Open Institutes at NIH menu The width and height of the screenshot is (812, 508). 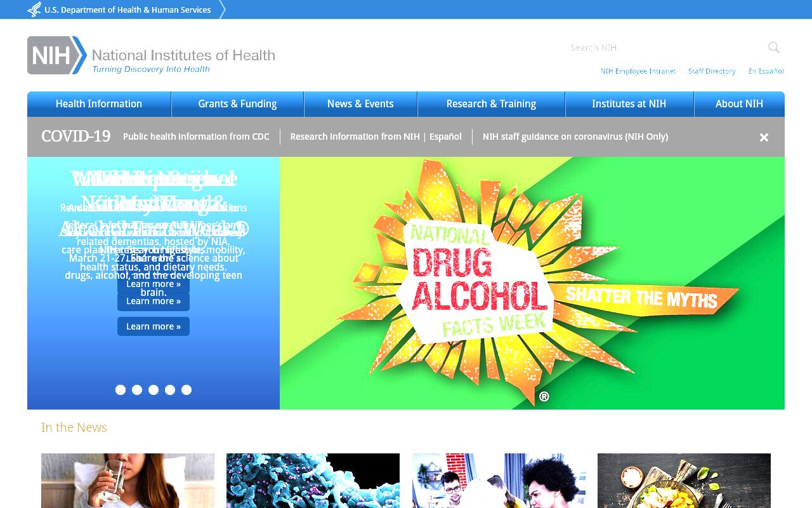629,104
